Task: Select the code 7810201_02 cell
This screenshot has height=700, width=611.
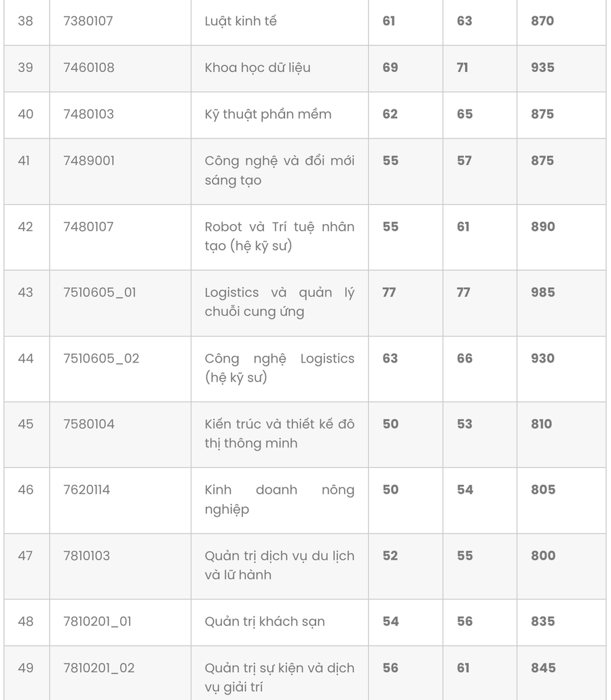Action: pyautogui.click(x=101, y=668)
